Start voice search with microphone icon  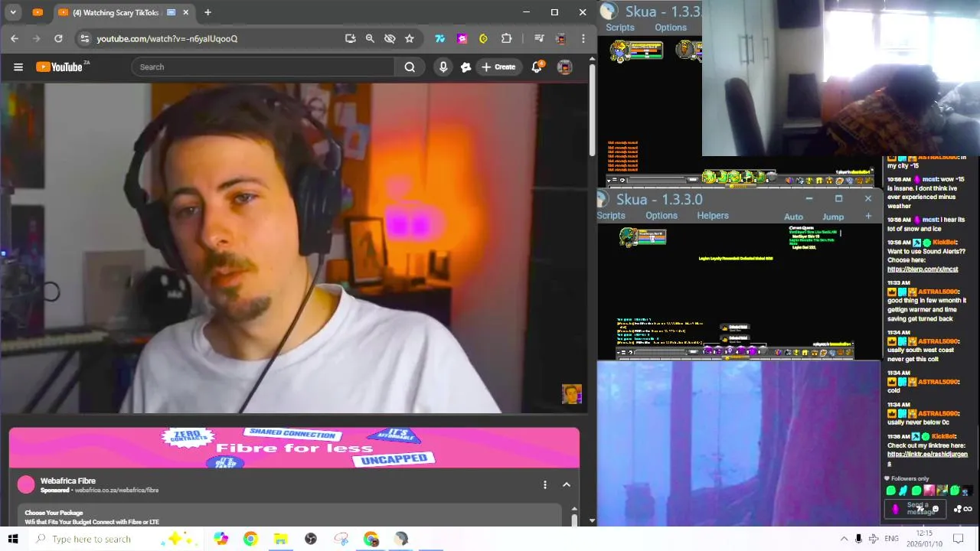(443, 67)
